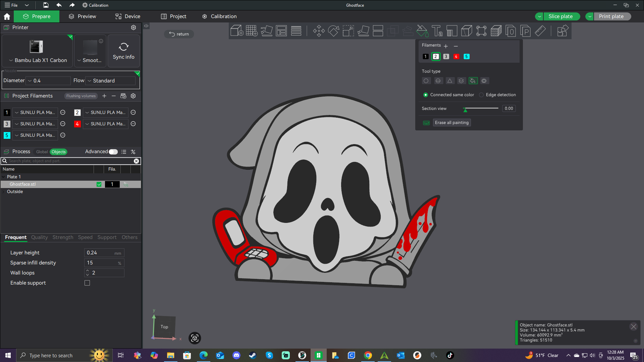The height and width of the screenshot is (362, 644).
Task: Click the Add model cube icon
Action: [237, 31]
